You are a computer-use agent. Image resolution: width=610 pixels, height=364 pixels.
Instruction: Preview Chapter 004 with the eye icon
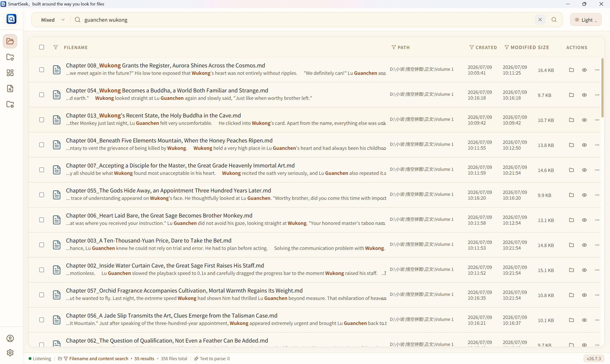coord(585,145)
